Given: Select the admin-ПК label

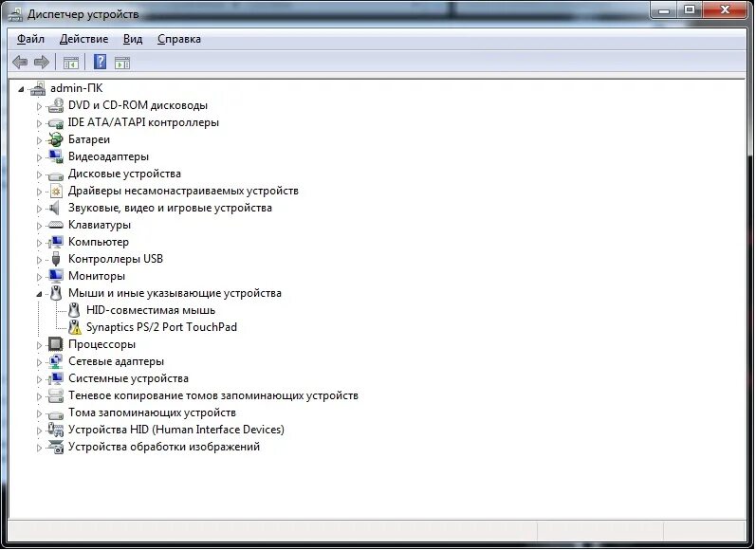Looking at the screenshot, I should tap(76, 88).
